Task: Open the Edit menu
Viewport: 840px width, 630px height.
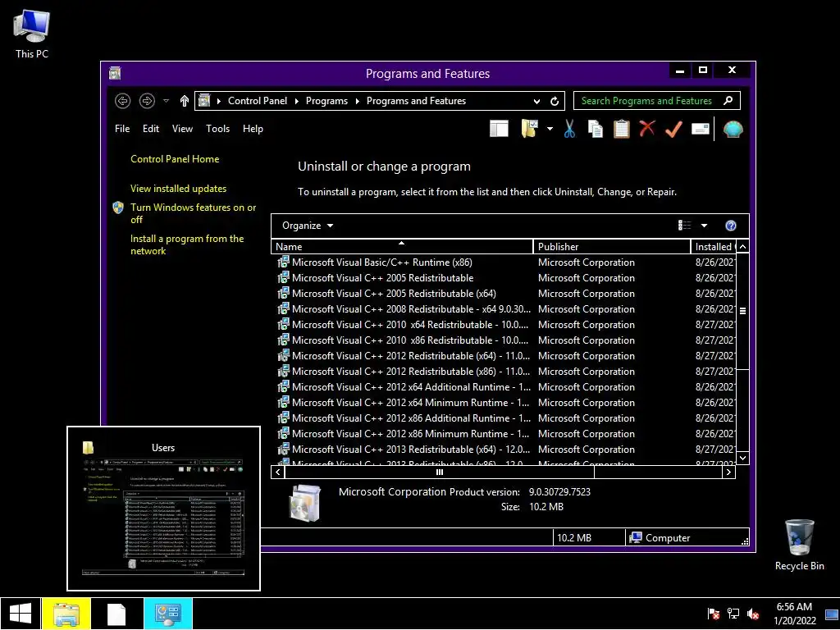Action: click(151, 129)
